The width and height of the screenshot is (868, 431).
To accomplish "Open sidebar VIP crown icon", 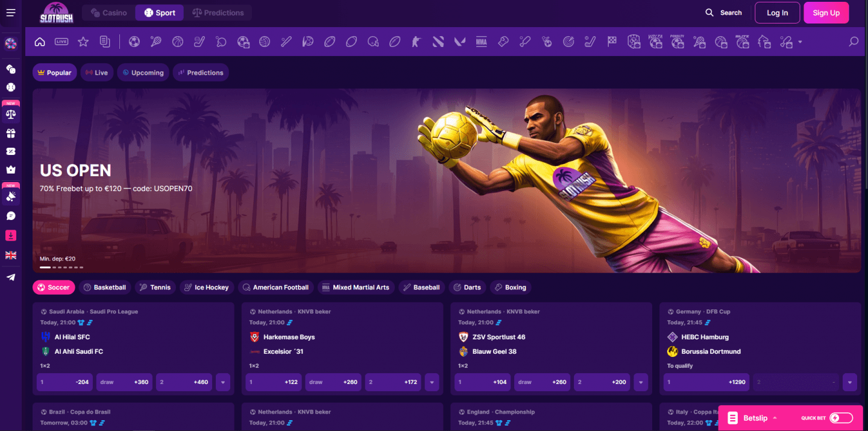I will (11, 170).
